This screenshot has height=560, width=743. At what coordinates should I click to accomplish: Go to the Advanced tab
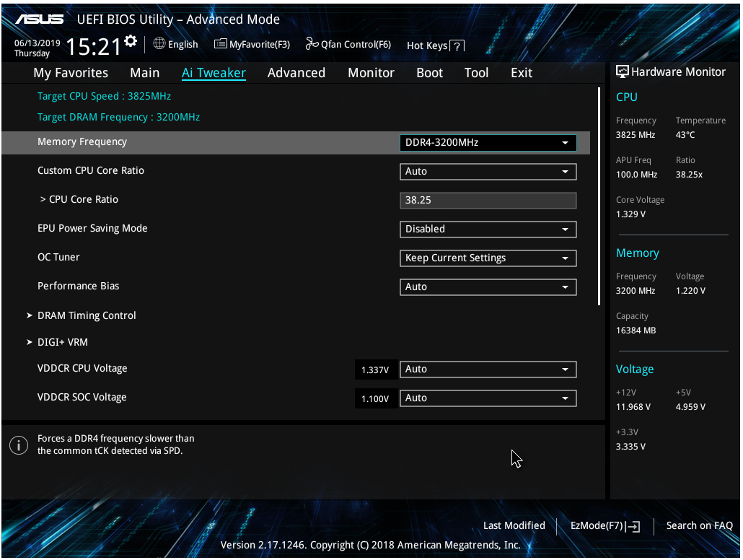coord(296,73)
